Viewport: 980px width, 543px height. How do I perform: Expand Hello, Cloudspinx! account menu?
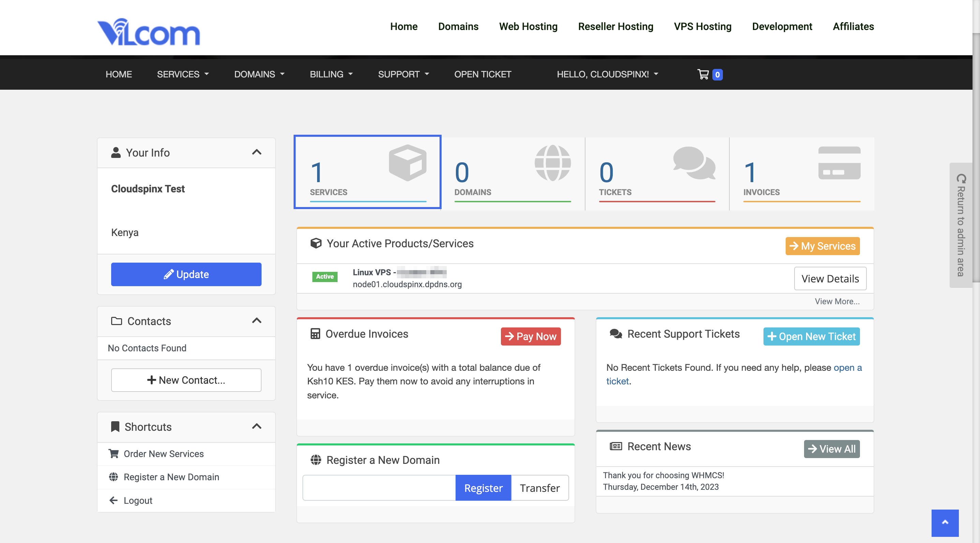(x=607, y=75)
